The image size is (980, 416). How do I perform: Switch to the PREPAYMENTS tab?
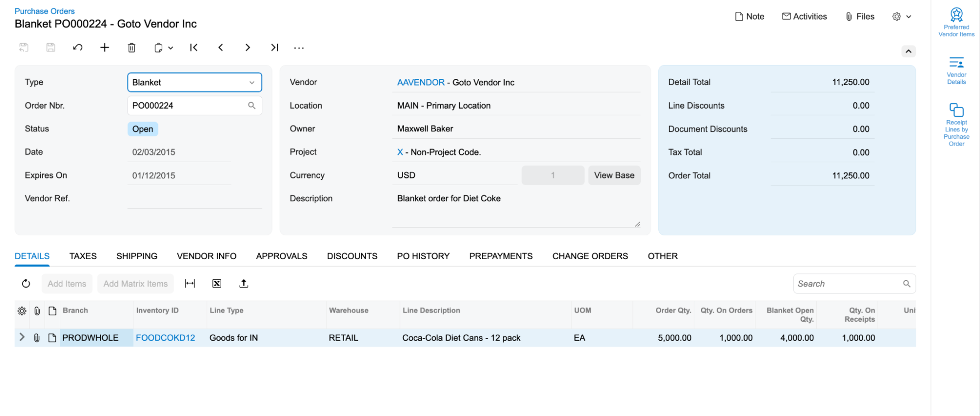pos(501,256)
